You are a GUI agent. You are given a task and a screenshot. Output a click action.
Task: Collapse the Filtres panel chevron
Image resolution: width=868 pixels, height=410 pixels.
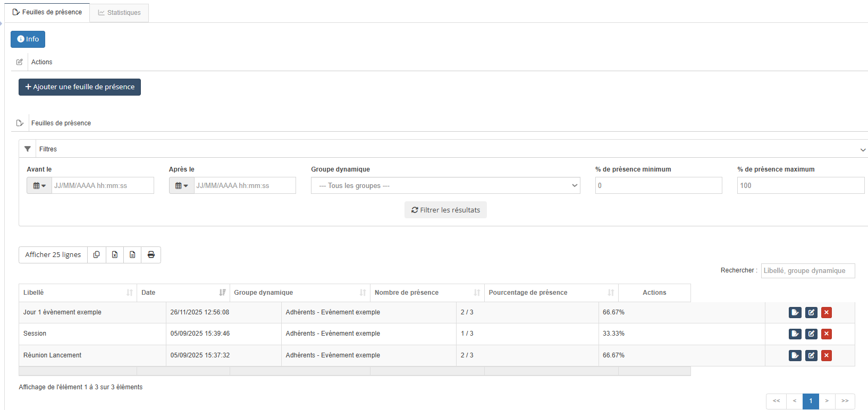click(x=862, y=150)
